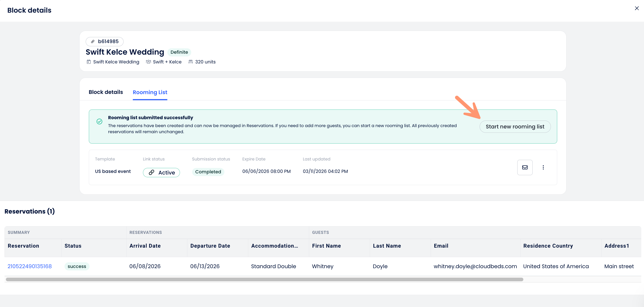Close the Block details panel

637,8
